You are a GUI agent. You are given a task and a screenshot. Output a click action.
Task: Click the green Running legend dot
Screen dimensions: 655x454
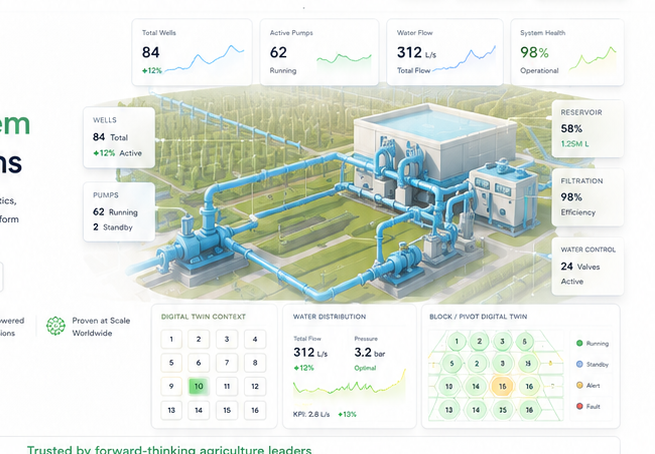tap(579, 343)
